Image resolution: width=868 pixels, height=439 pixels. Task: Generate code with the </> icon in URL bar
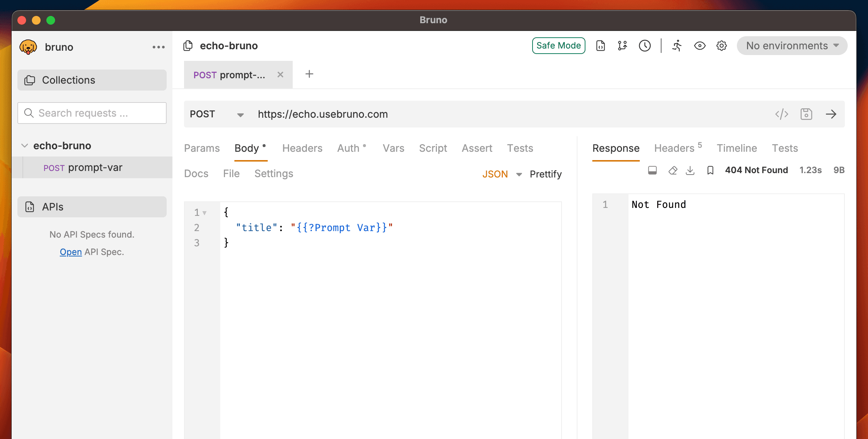pos(782,114)
